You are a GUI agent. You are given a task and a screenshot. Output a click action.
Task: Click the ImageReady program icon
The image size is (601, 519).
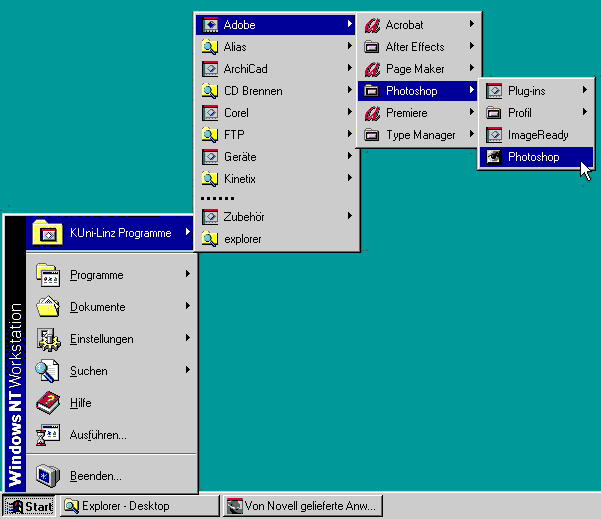[x=494, y=135]
